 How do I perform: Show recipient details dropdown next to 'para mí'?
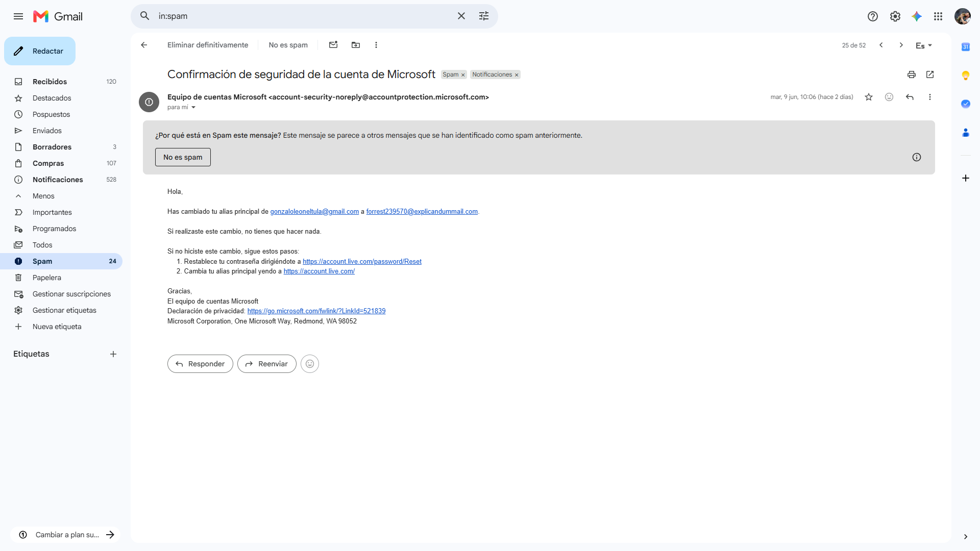(x=193, y=107)
